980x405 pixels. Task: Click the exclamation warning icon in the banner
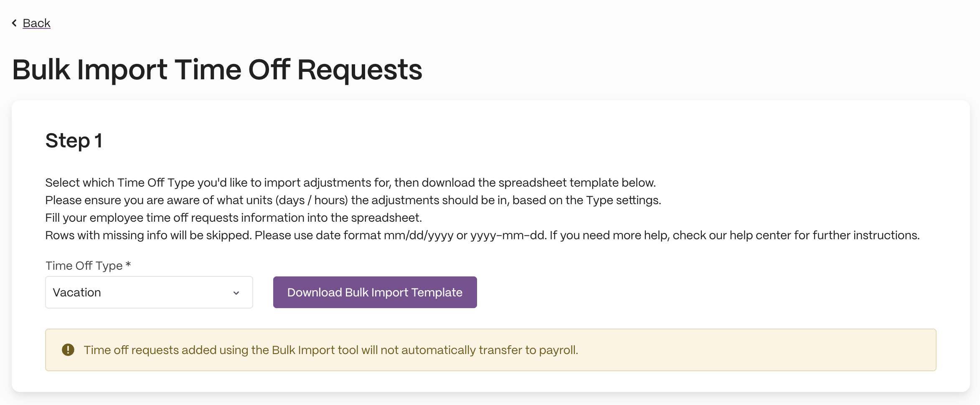(x=68, y=350)
